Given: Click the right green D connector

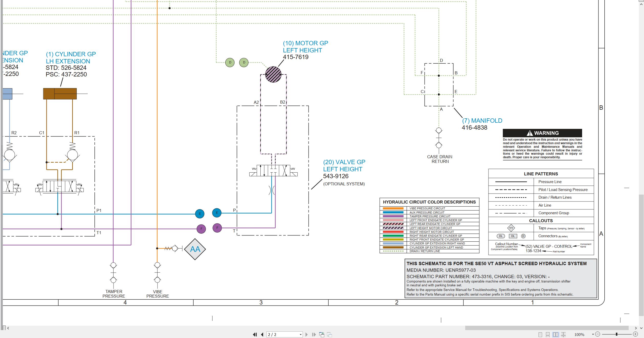Looking at the screenshot, I should (x=244, y=62).
